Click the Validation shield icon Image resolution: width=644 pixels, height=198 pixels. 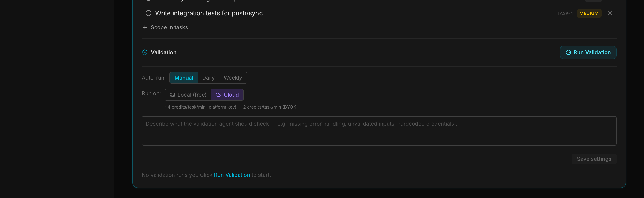tap(145, 52)
